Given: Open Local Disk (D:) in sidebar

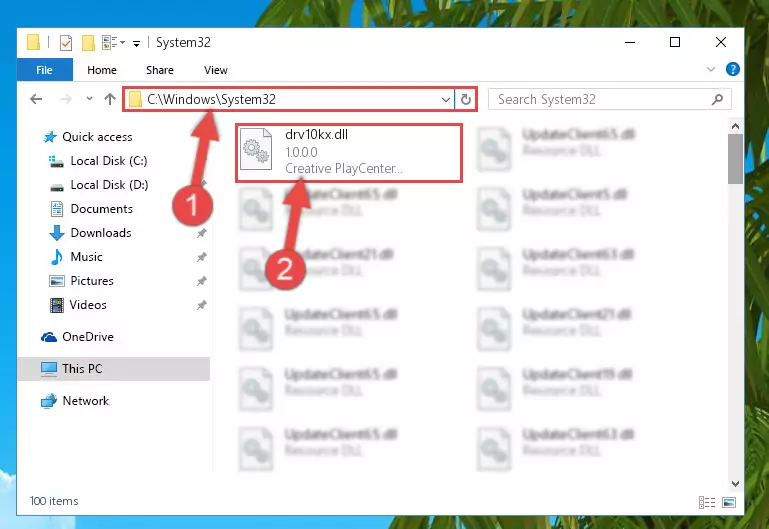Looking at the screenshot, I should click(x=109, y=185).
